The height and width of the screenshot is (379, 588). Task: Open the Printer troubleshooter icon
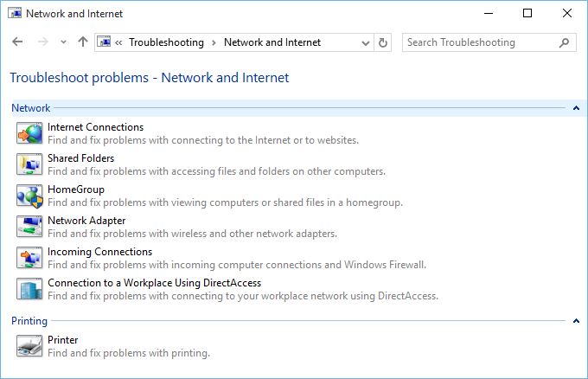[29, 345]
